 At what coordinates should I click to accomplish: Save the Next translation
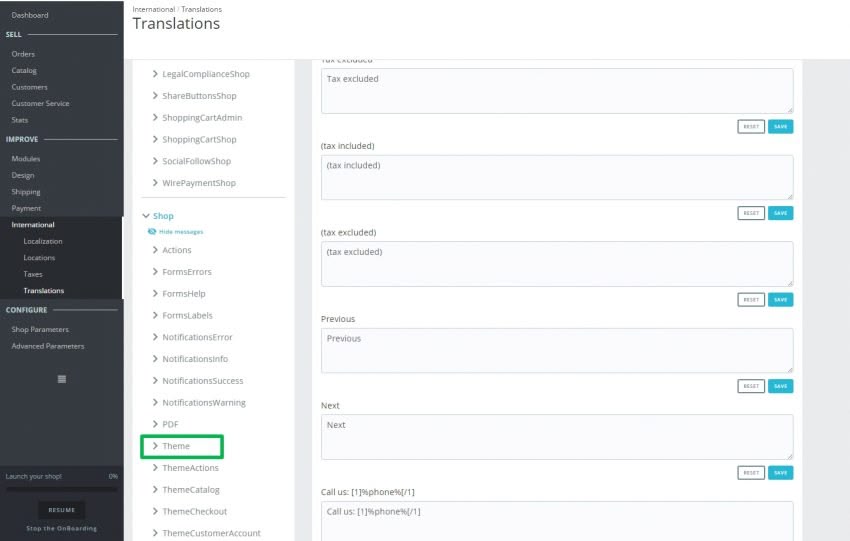tap(780, 473)
